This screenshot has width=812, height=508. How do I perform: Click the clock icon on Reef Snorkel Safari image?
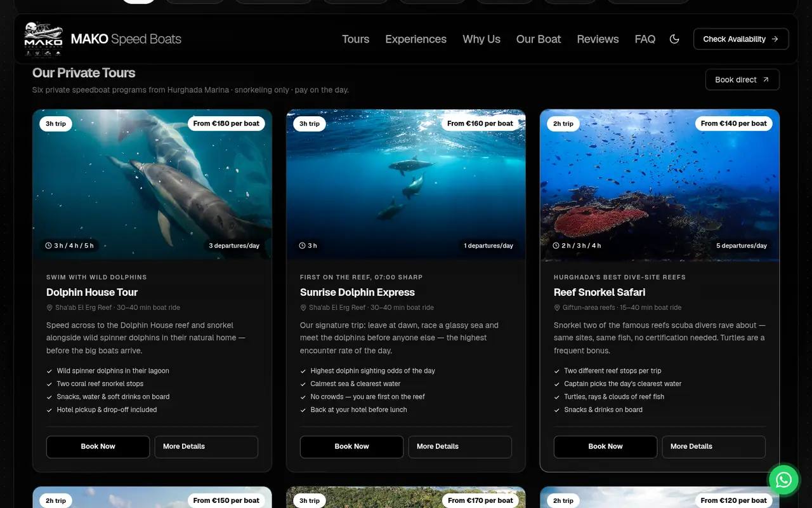(x=556, y=246)
